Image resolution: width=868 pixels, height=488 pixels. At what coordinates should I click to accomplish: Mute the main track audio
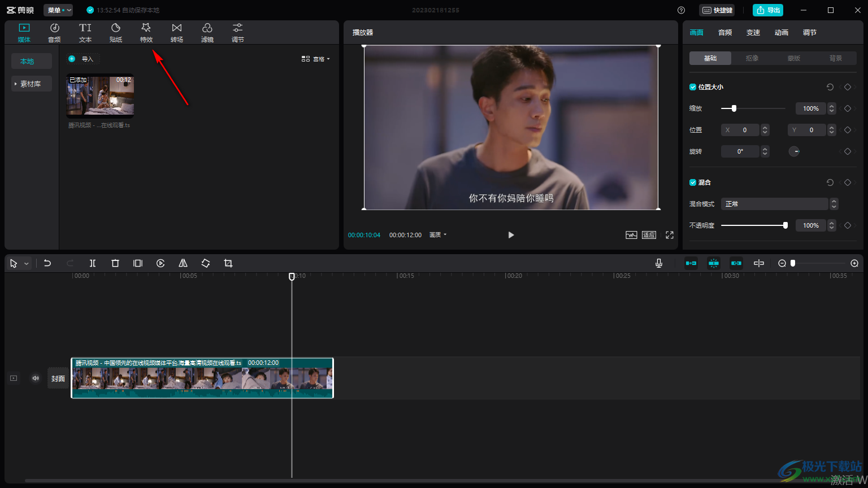36,378
